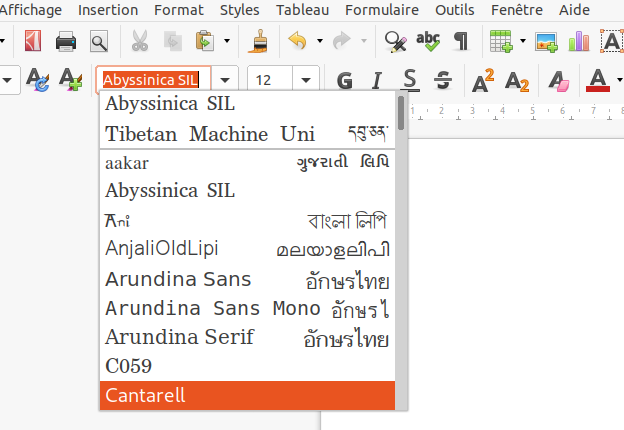Open the Tableau menu
This screenshot has height=430, width=624.
pyautogui.click(x=302, y=10)
